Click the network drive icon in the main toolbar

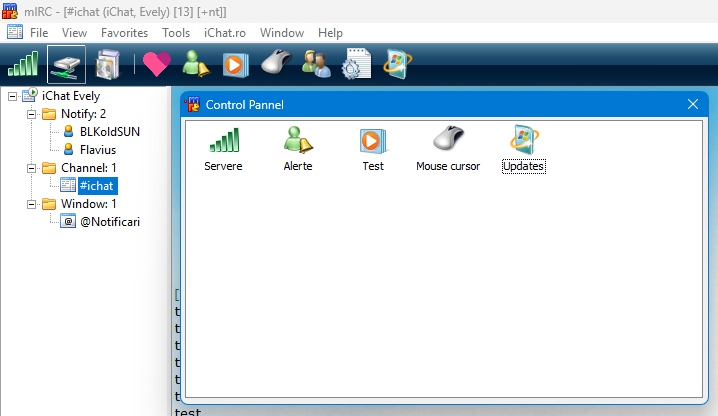67,64
